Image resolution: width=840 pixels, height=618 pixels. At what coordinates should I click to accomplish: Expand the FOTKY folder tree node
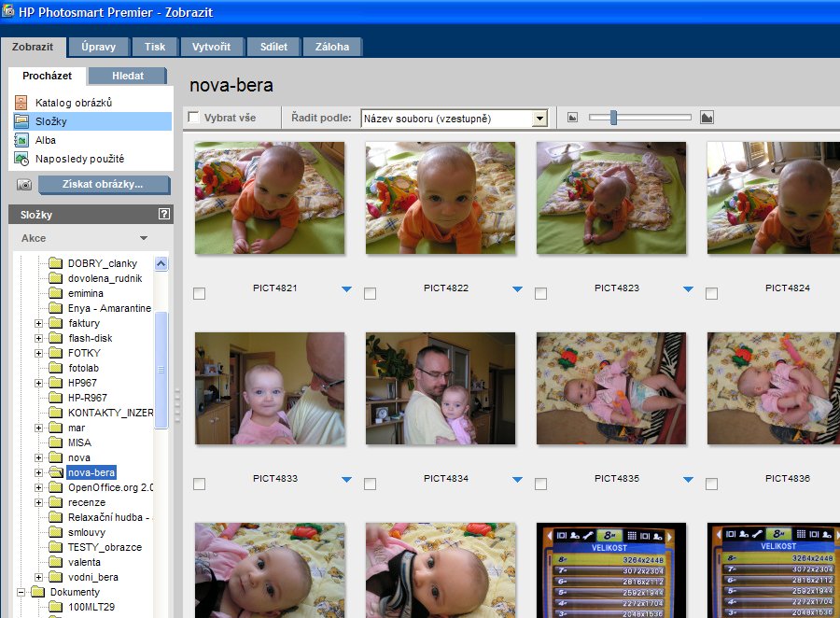point(39,353)
